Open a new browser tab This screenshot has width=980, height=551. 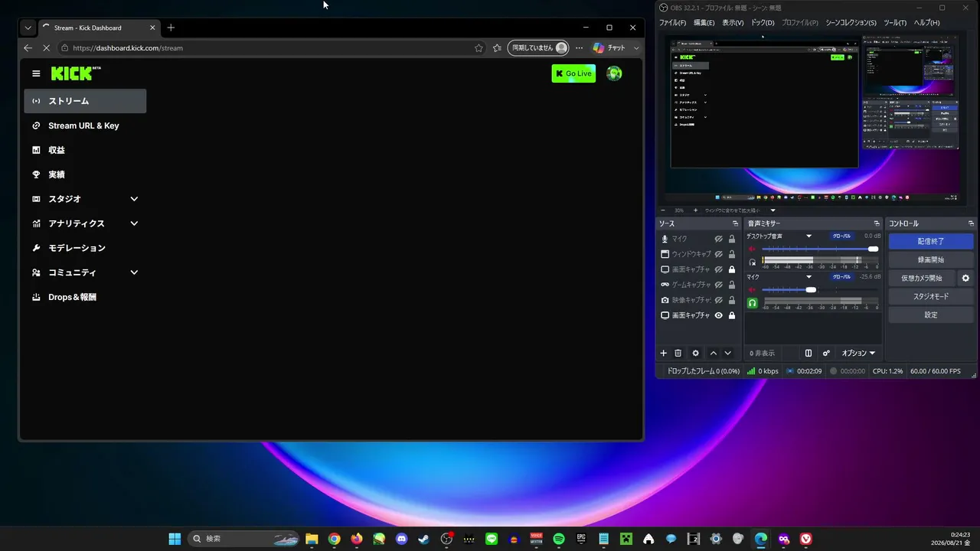coord(171,28)
